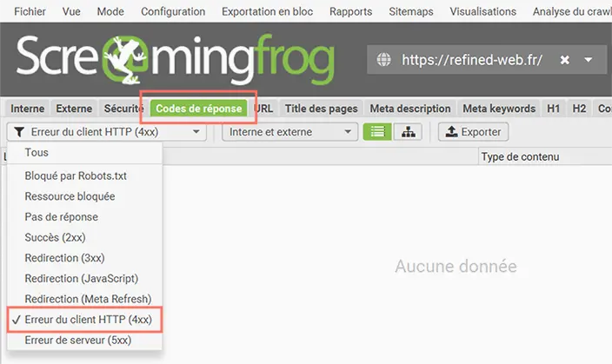612x364 pixels.
Task: Clear the URL with the X icon
Action: point(564,60)
